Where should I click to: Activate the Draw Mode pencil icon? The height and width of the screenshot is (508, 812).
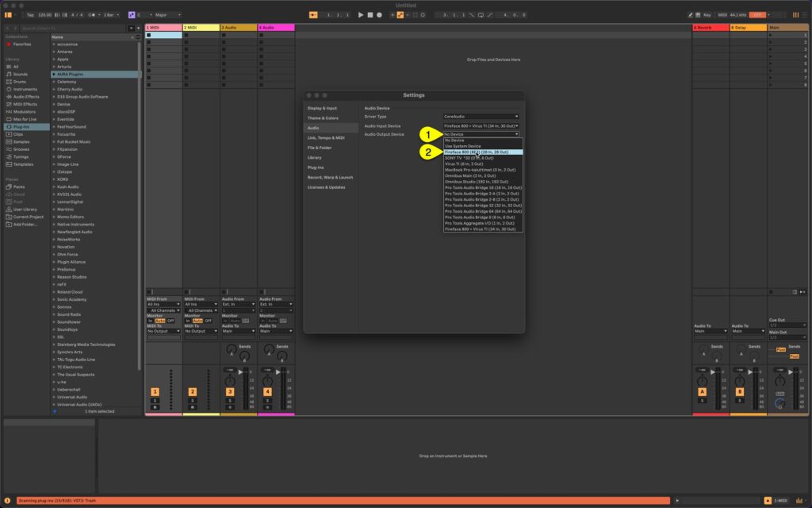(690, 14)
